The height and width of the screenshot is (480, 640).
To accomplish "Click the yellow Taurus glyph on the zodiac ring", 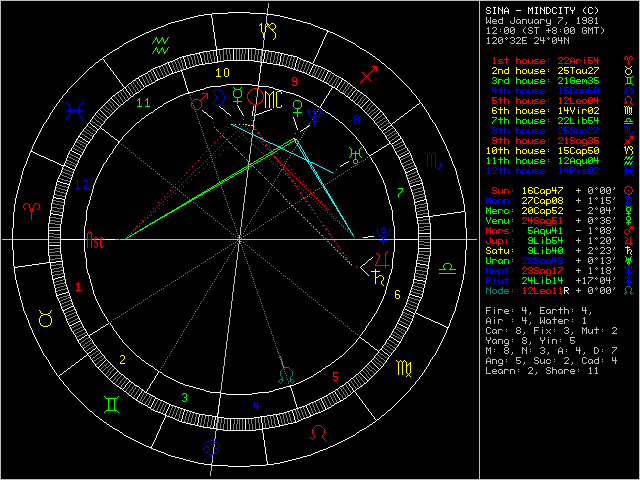I will coord(45,318).
